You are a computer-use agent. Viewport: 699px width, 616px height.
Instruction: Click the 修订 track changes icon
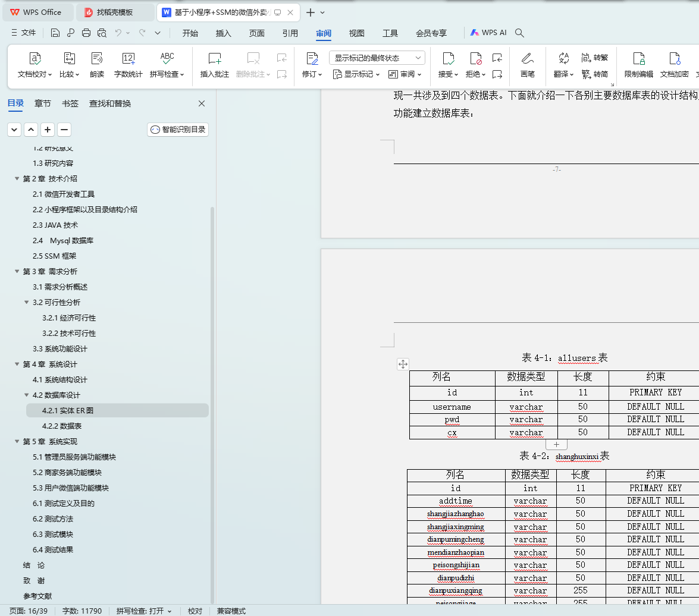pos(312,58)
